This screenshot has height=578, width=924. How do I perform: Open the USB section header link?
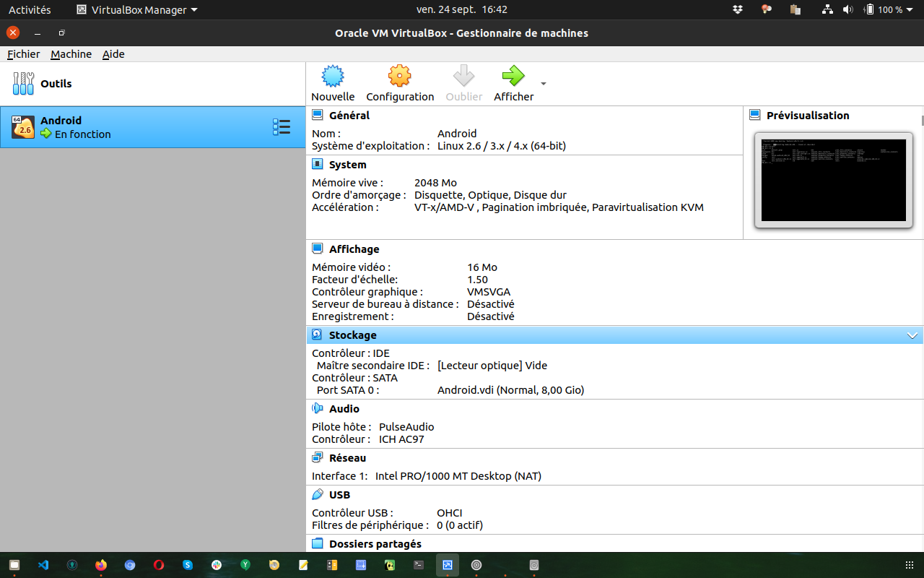pos(340,495)
